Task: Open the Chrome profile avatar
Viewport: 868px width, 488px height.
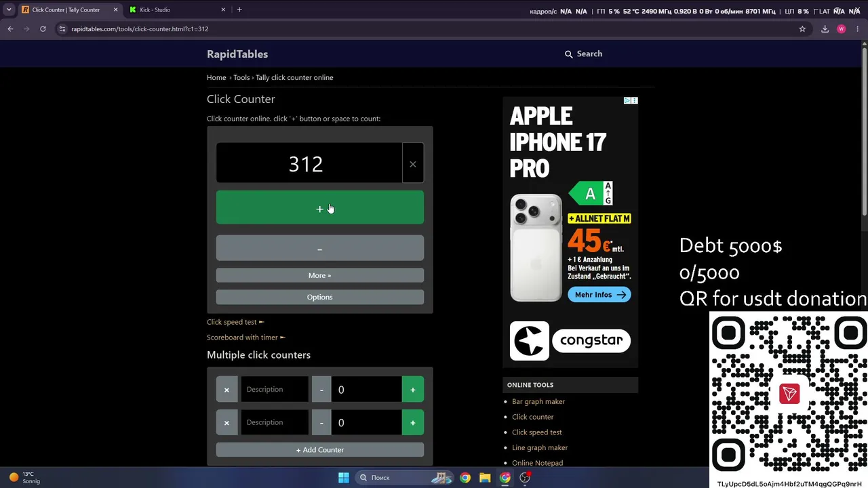Action: click(x=842, y=29)
